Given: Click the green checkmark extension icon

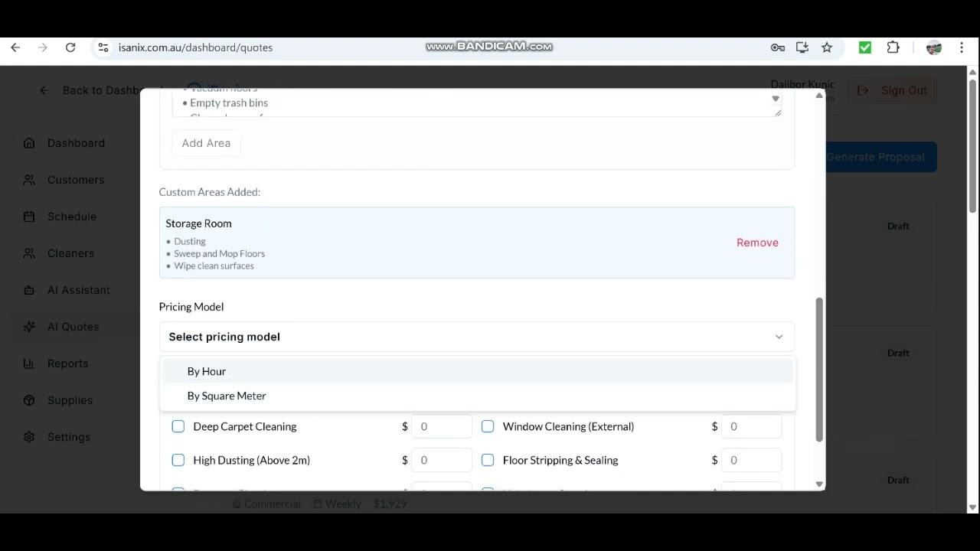Looking at the screenshot, I should pyautogui.click(x=865, y=47).
